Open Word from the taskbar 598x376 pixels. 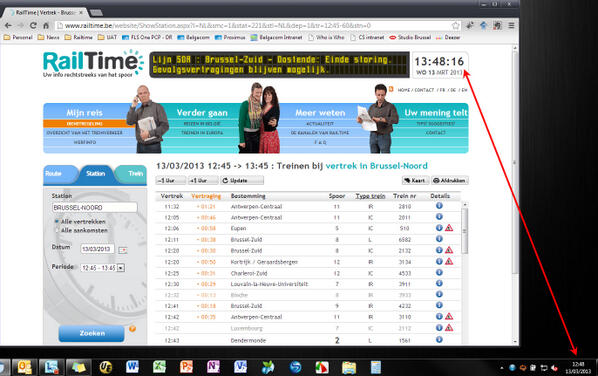(x=132, y=367)
